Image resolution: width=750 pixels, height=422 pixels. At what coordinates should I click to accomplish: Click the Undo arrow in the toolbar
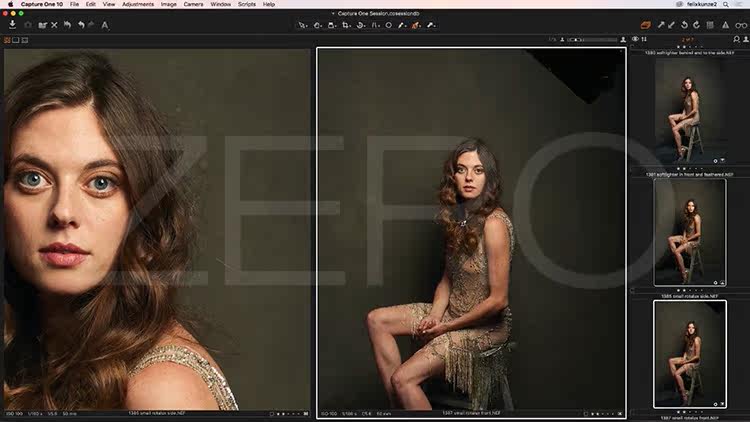tap(81, 25)
